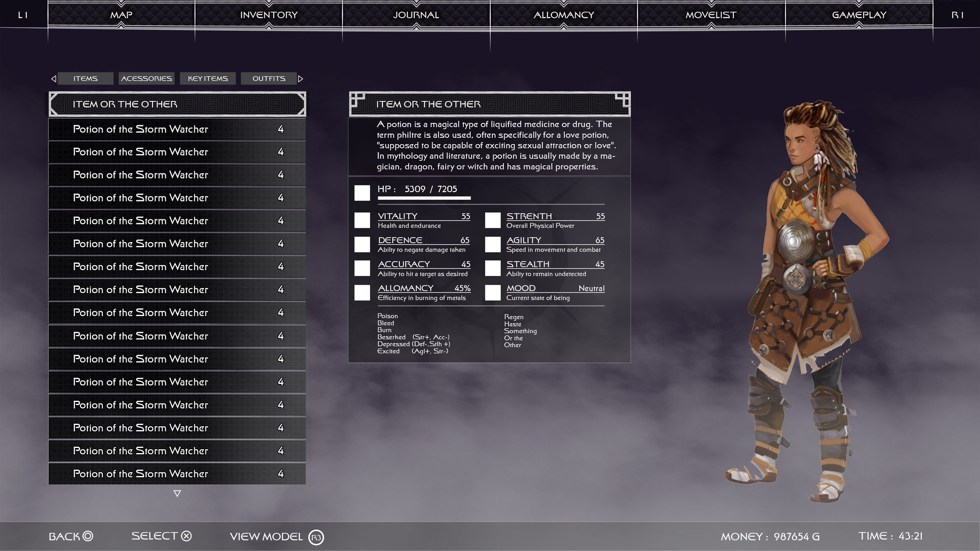Viewport: 980px width, 551px height.
Task: Select the ACESSORIES sub-category
Action: pyautogui.click(x=146, y=78)
